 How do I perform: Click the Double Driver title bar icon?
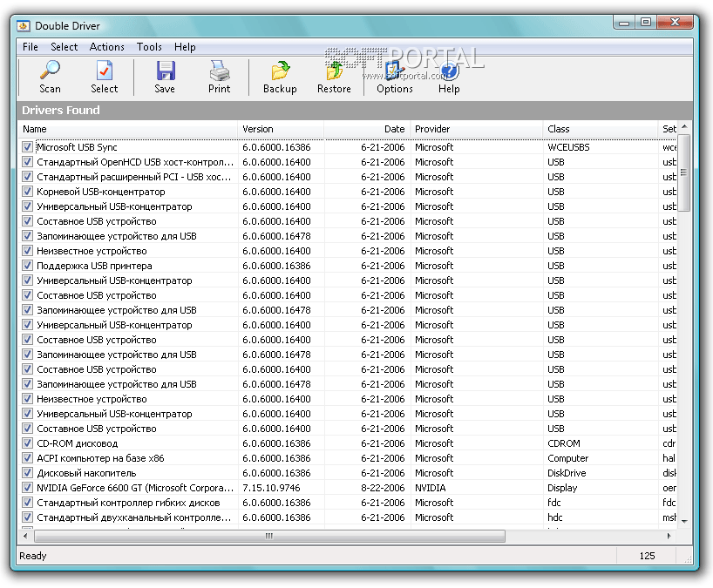point(24,26)
